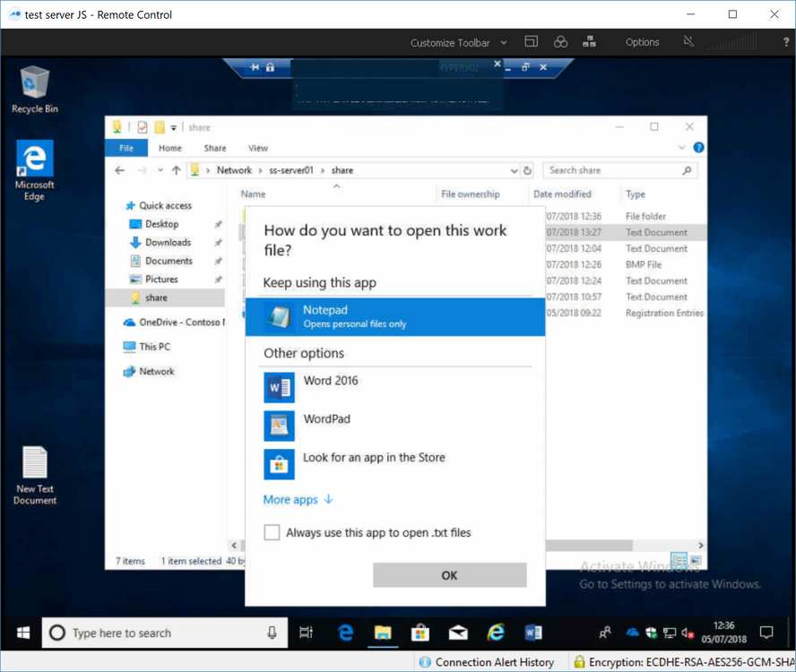
Task: Click chevron after ss-server01 in breadcrumb
Action: 323,170
